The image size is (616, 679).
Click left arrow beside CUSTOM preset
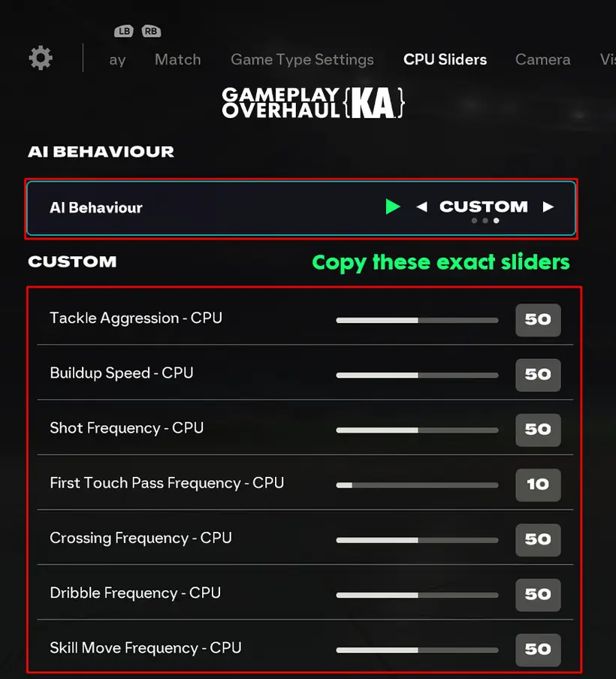421,207
